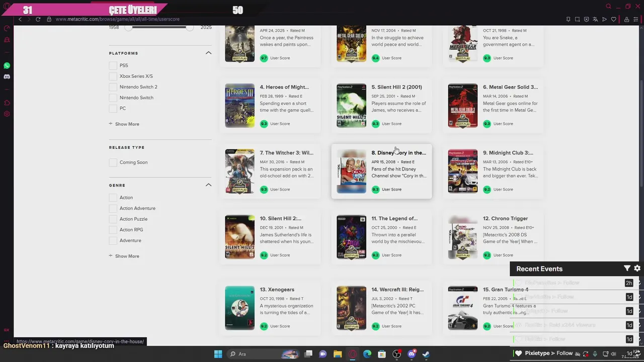This screenshot has height=362, width=644.
Task: Check the Action Puzzle genre box
Action: point(113,219)
